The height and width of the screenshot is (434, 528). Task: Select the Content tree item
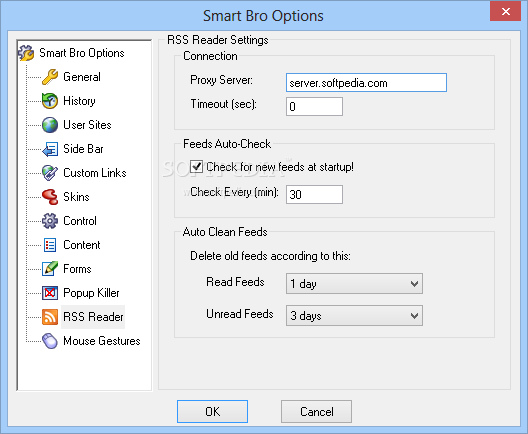coord(82,245)
